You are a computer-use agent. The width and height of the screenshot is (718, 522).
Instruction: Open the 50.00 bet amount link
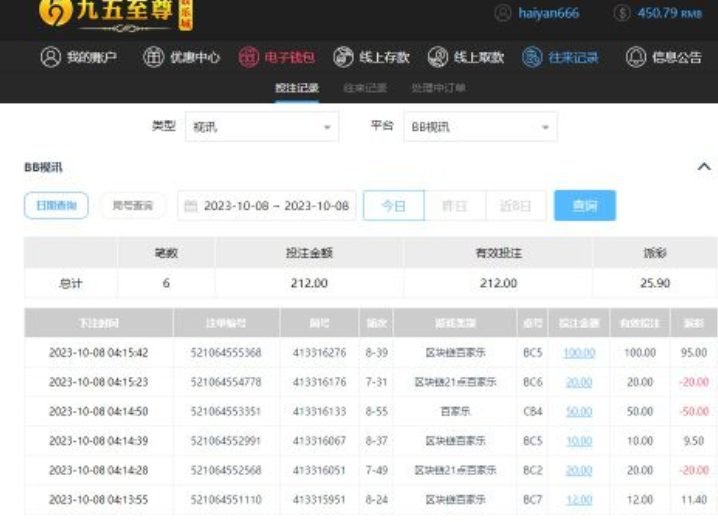tap(579, 412)
